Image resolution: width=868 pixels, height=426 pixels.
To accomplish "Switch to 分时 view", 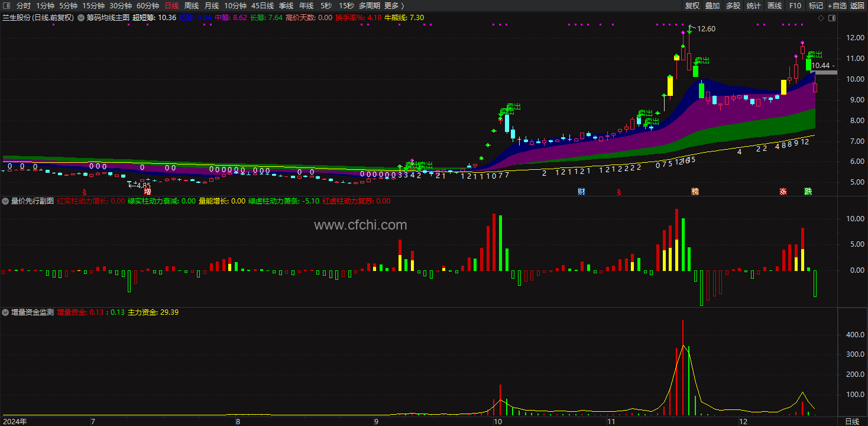I will pos(24,5).
